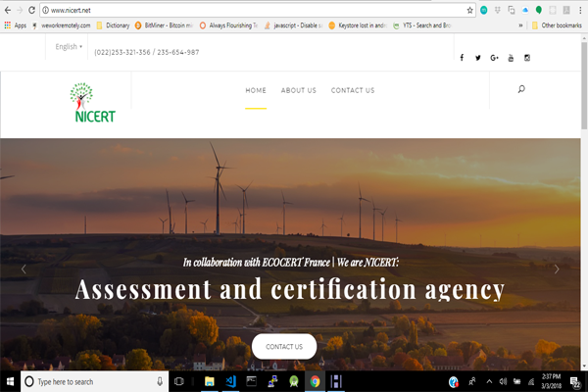Bookmark this page with the star icon
The image size is (588, 392).
(x=469, y=9)
